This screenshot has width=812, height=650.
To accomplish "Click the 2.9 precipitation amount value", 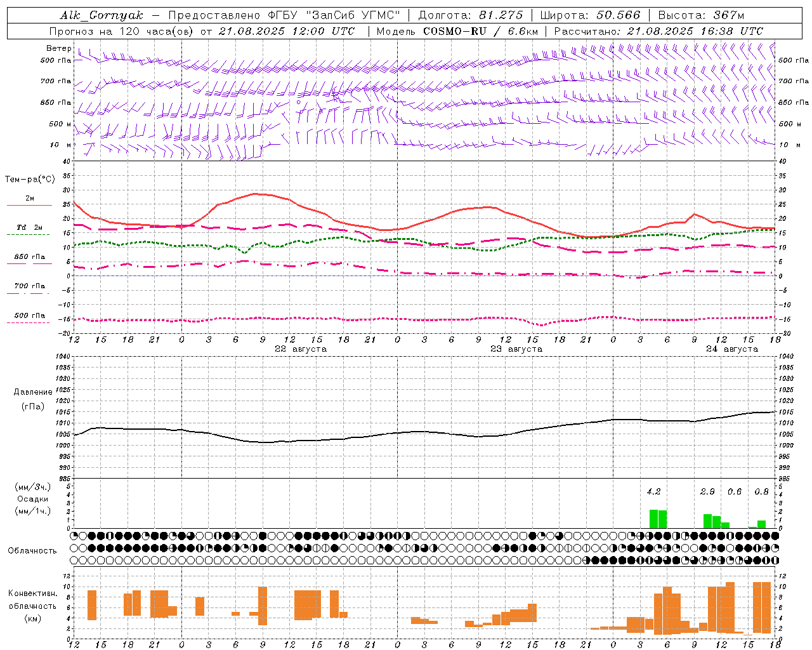I will [708, 491].
